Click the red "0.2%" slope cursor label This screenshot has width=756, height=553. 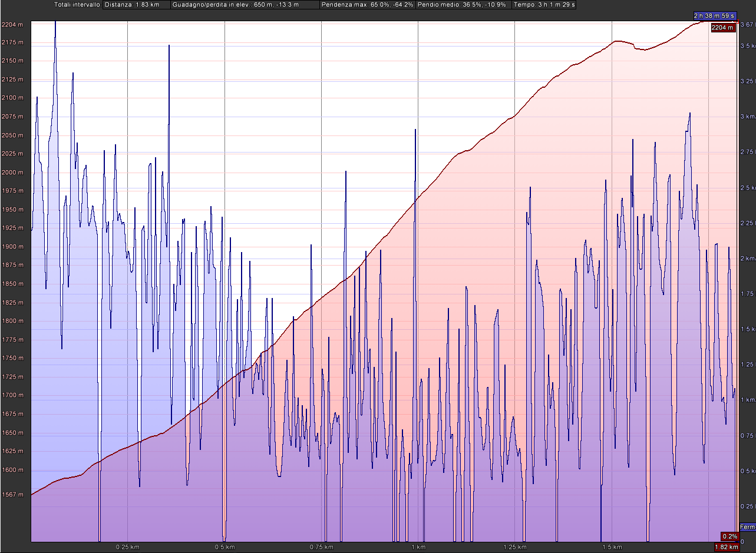tap(729, 537)
